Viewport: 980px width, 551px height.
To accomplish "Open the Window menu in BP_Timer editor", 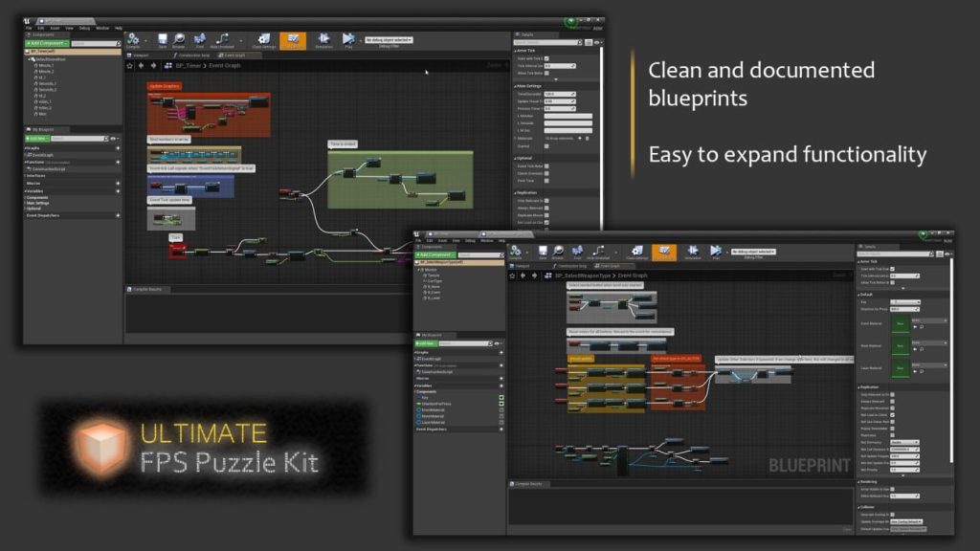I will pyautogui.click(x=101, y=28).
